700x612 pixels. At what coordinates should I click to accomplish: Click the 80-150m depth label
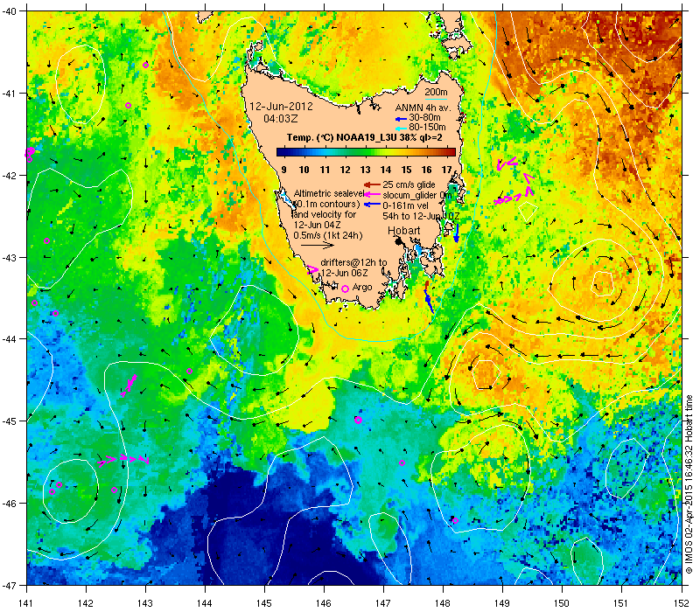pyautogui.click(x=427, y=127)
